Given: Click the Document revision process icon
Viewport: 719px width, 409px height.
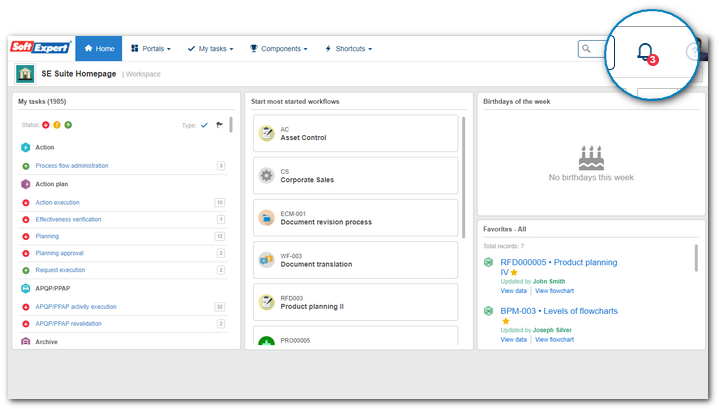Looking at the screenshot, I should [x=266, y=218].
